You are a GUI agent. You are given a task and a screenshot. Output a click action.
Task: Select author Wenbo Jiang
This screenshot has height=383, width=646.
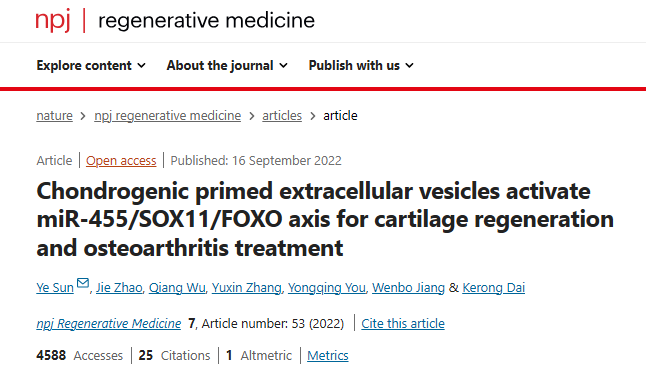point(408,287)
